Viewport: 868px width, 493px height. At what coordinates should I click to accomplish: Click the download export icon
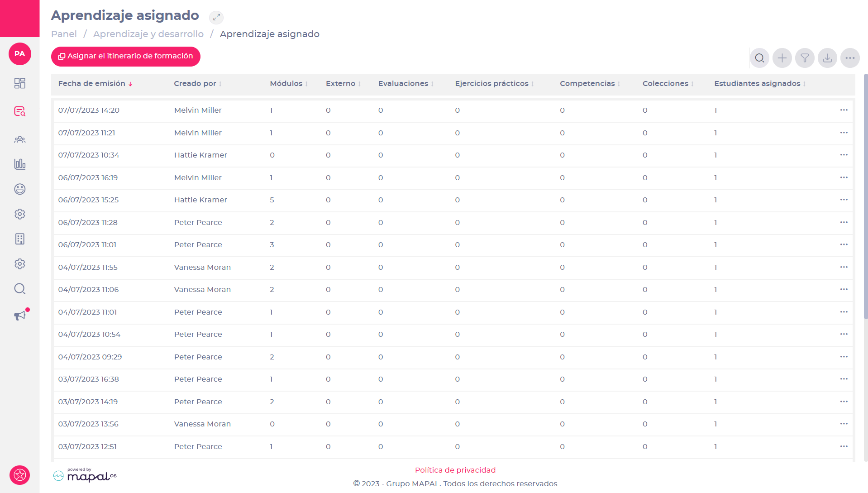coord(827,58)
